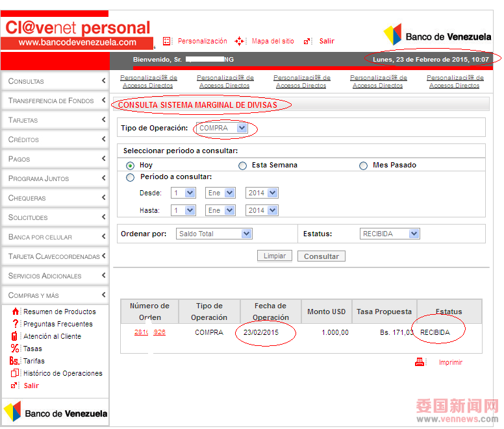Click the Bs. icon beside Tarifas
Image resolution: width=504 pixels, height=429 pixels.
(x=14, y=361)
